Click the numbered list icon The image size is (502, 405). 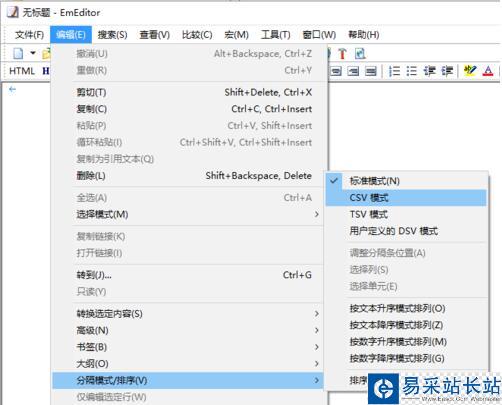pos(394,71)
